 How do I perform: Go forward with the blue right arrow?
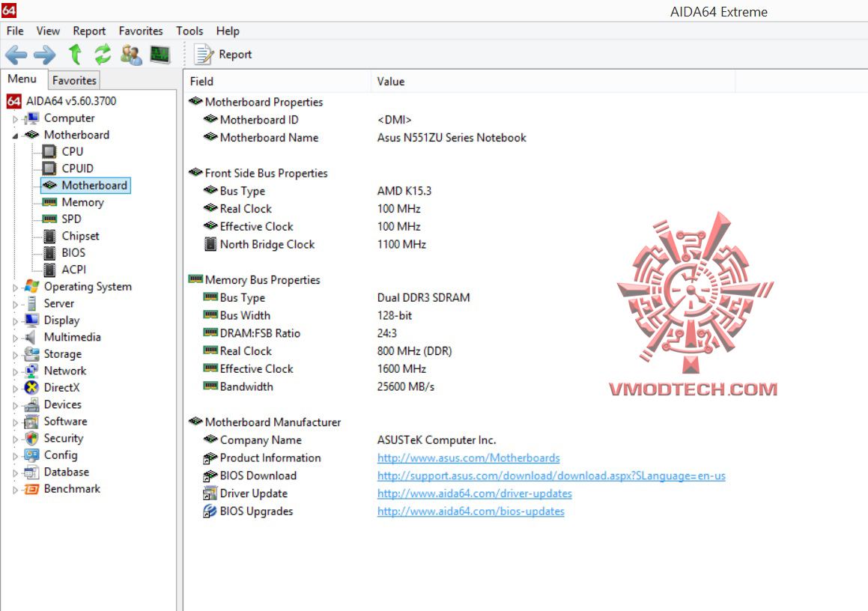[x=45, y=54]
